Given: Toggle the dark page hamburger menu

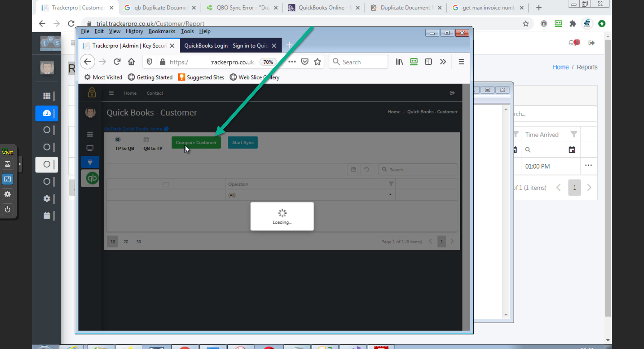Looking at the screenshot, I should [x=111, y=93].
